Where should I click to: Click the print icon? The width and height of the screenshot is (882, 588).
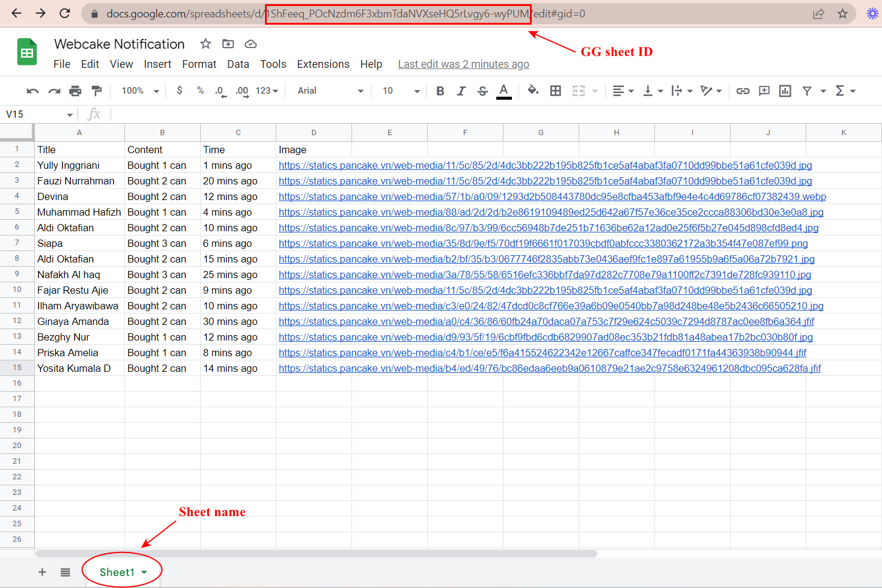pos(75,91)
